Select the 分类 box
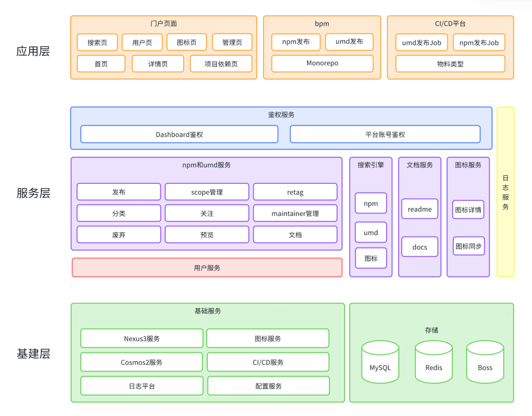532x416 pixels. point(119,213)
